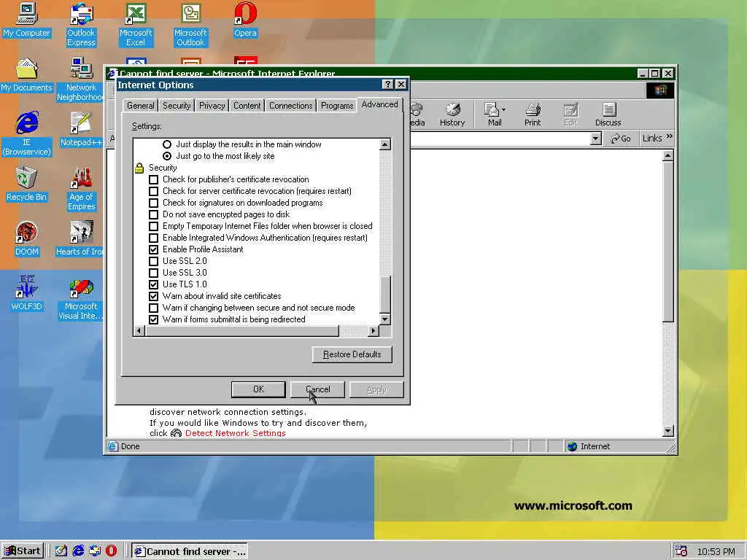
Task: Launch IE (Browservice) desktop icon
Action: point(27,134)
